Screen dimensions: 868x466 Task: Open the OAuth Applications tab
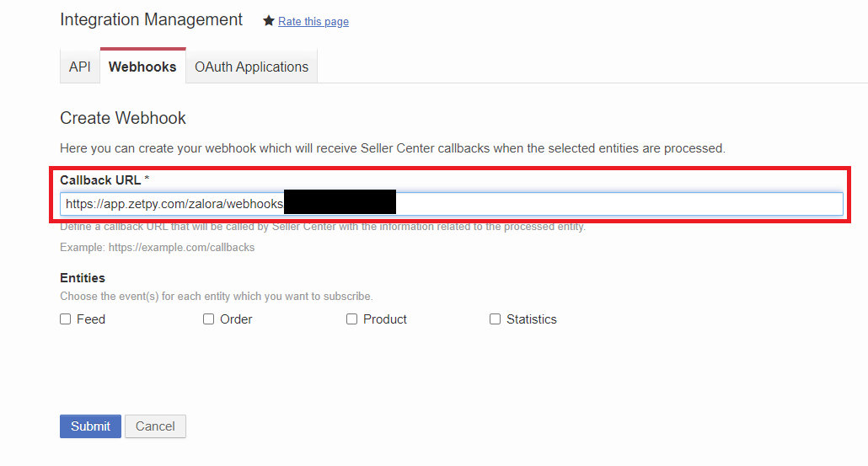pyautogui.click(x=251, y=67)
